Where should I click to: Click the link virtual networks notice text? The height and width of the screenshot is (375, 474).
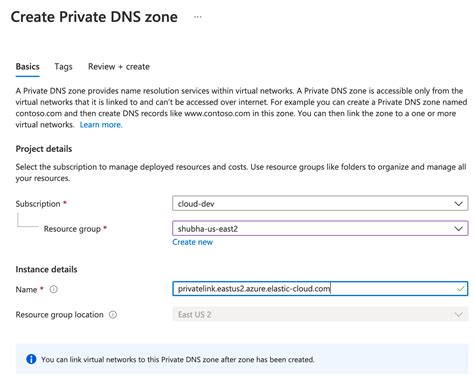[x=178, y=359]
